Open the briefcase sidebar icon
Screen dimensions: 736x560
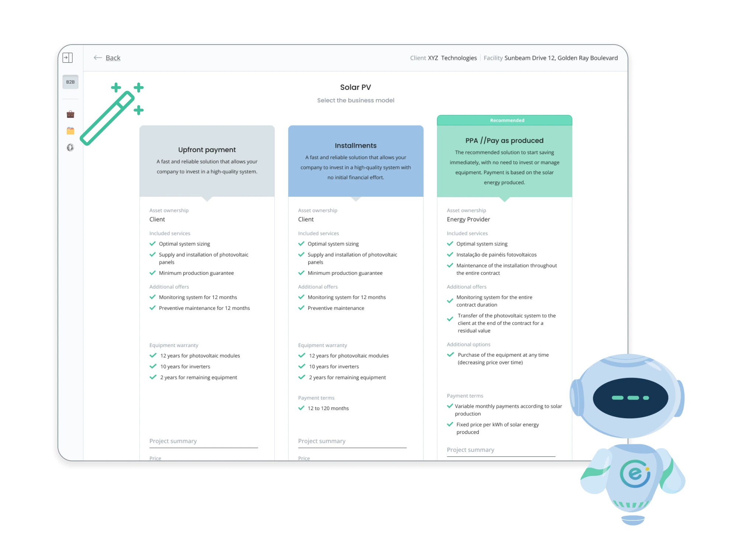coord(70,114)
